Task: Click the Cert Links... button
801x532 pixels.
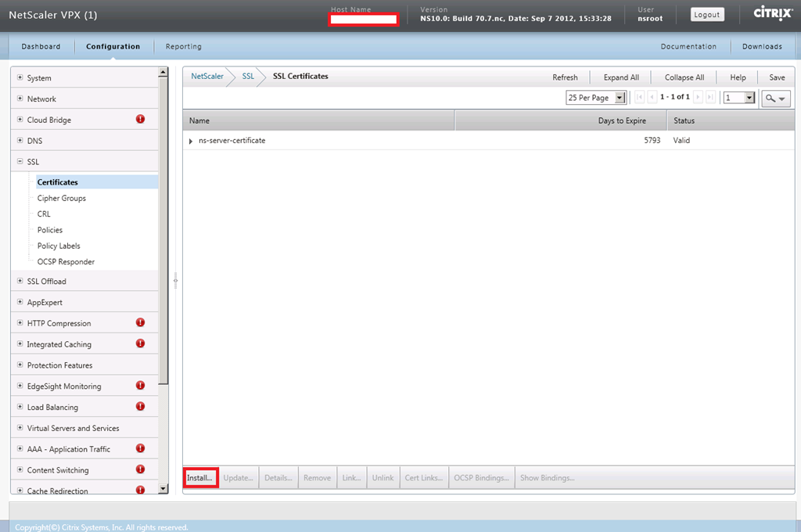Action: (x=424, y=478)
